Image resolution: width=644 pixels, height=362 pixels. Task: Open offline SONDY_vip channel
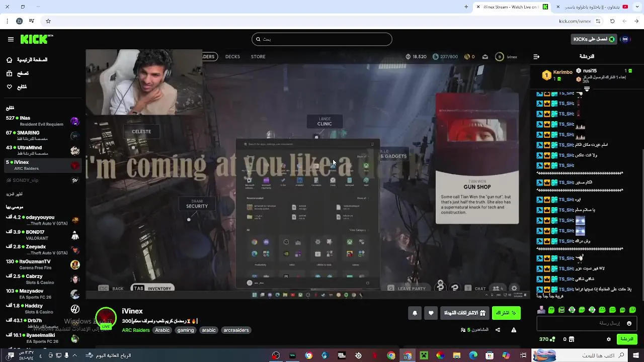pyautogui.click(x=42, y=180)
